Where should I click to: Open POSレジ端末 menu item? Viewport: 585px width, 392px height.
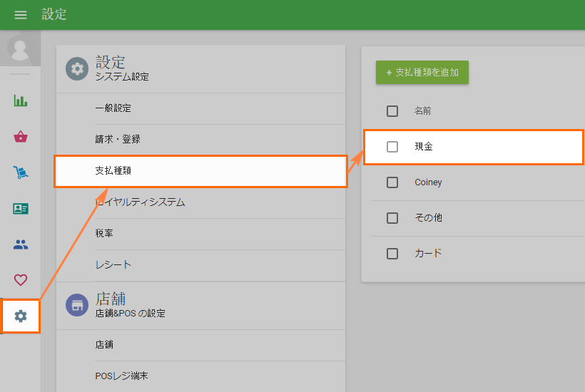tap(200, 376)
